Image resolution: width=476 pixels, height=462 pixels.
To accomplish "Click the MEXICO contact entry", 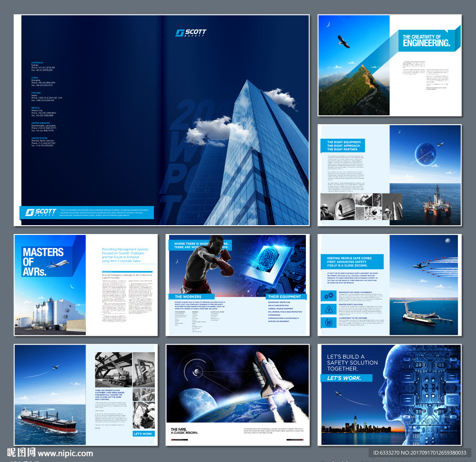I will [x=43, y=112].
